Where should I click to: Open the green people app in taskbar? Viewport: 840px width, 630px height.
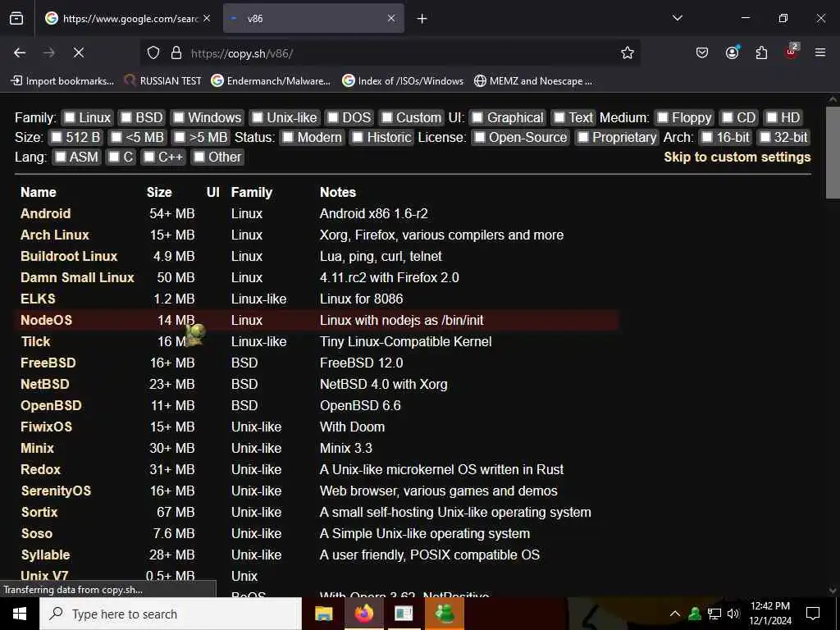point(444,614)
